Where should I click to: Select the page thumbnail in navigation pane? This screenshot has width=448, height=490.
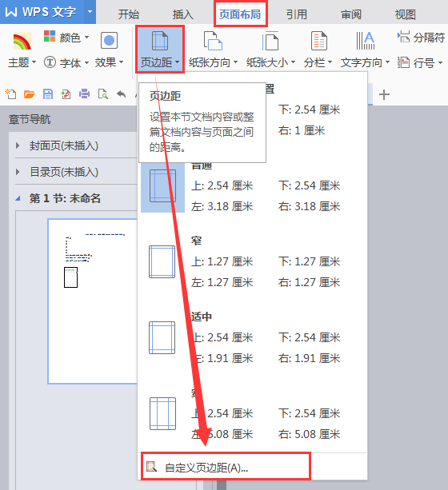click(x=92, y=301)
